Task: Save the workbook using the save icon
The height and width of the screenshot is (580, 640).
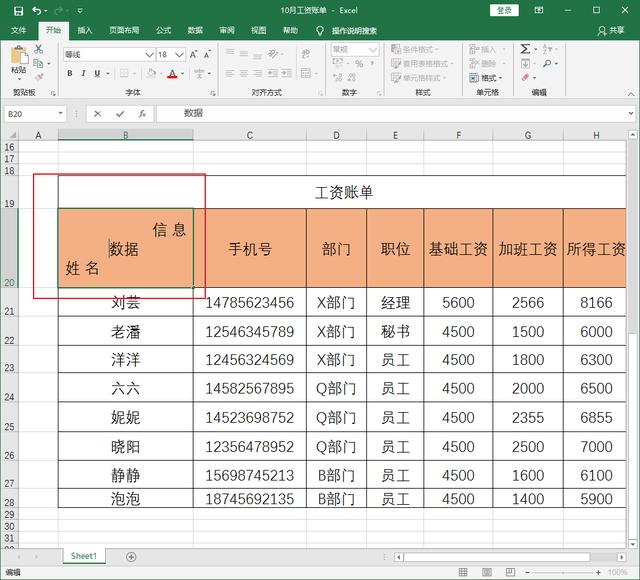Action: [x=18, y=11]
